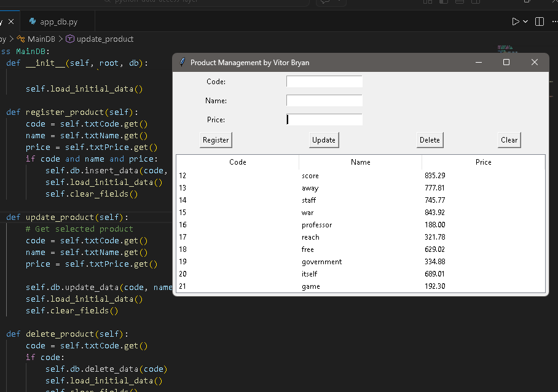The image size is (558, 392).
Task: Select the row with name 'professor'
Action: pyautogui.click(x=361, y=224)
